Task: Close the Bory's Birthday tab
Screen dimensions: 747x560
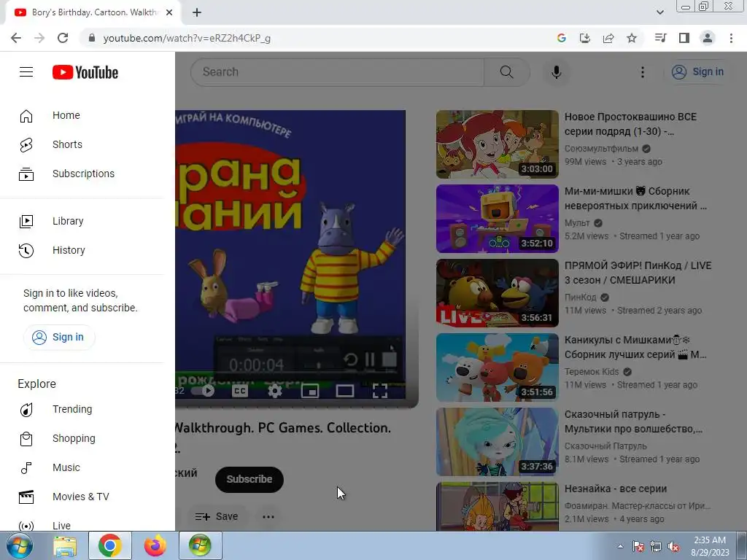Action: (x=169, y=12)
